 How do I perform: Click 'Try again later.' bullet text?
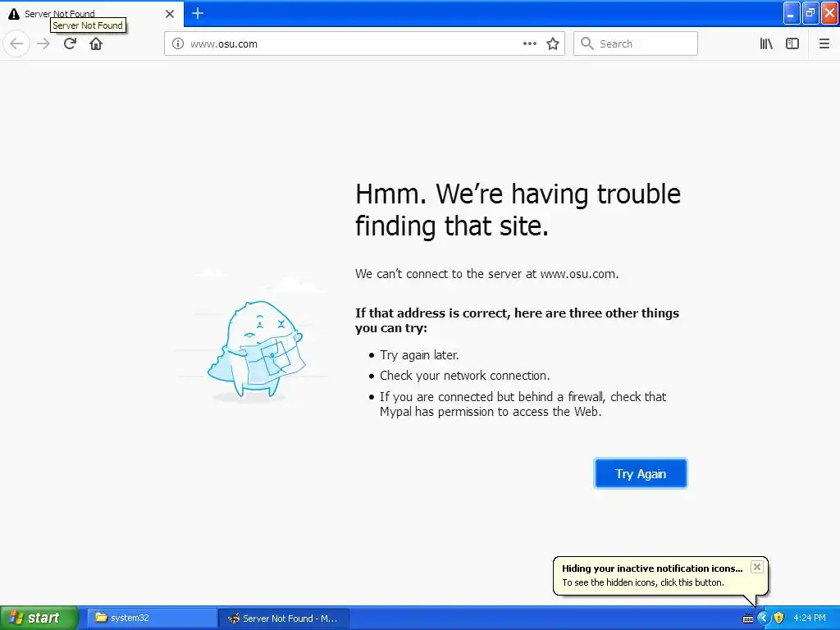[x=419, y=355]
